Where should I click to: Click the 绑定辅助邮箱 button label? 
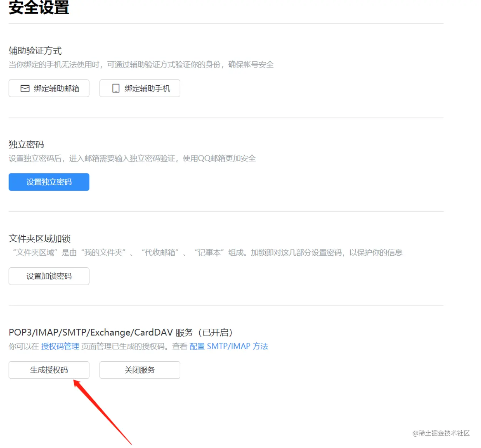(x=56, y=89)
